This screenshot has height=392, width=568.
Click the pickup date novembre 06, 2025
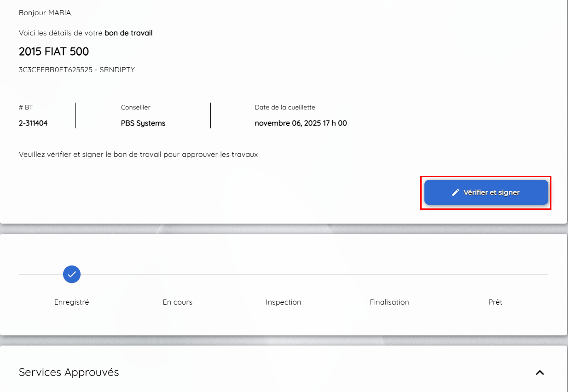coord(301,123)
